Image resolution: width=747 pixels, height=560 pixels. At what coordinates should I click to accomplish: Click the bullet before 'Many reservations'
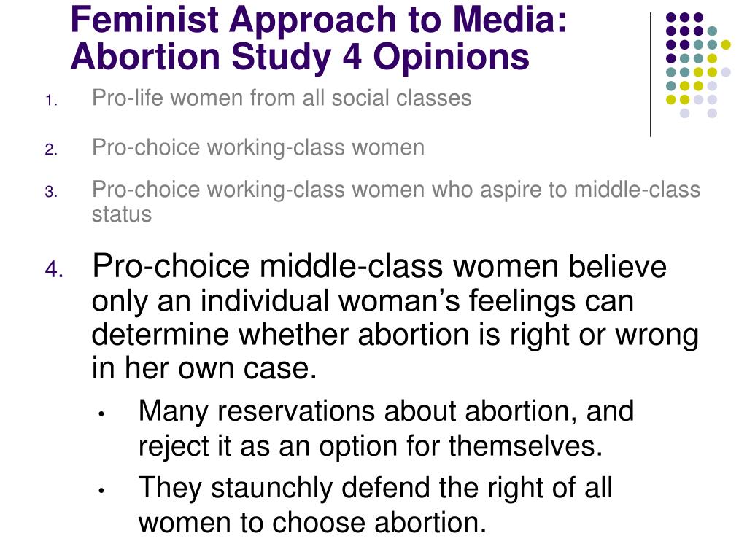101,414
